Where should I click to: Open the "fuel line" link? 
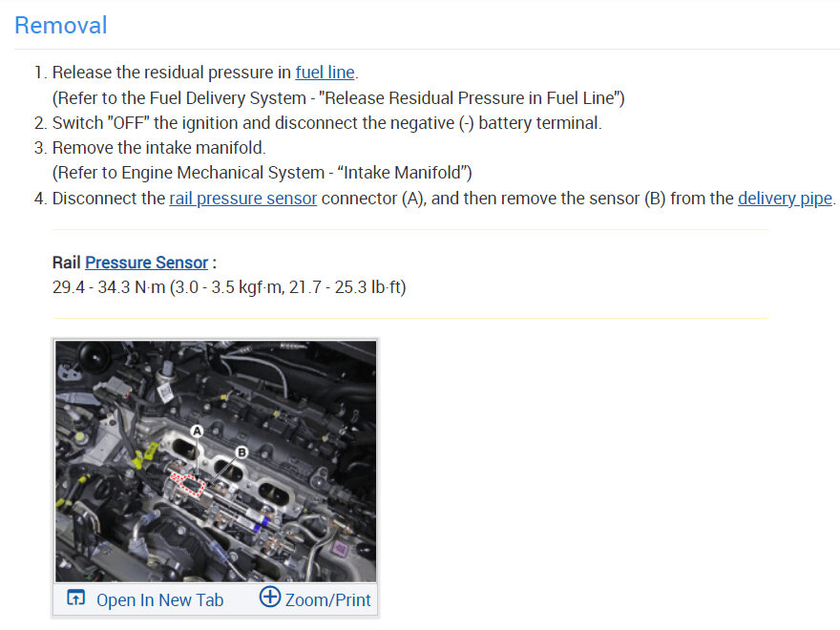325,73
